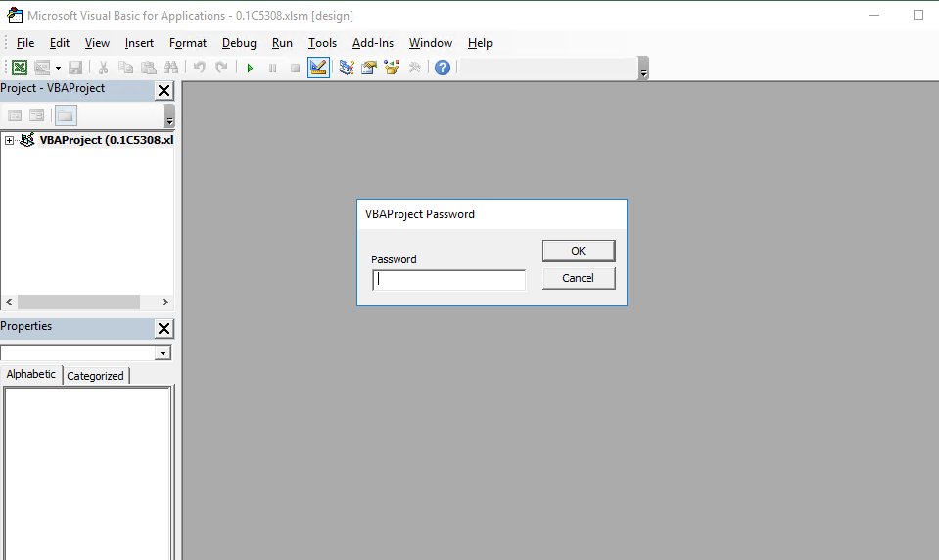Image resolution: width=939 pixels, height=560 pixels.
Task: Maximize the Visual Basic window
Action: [918, 15]
